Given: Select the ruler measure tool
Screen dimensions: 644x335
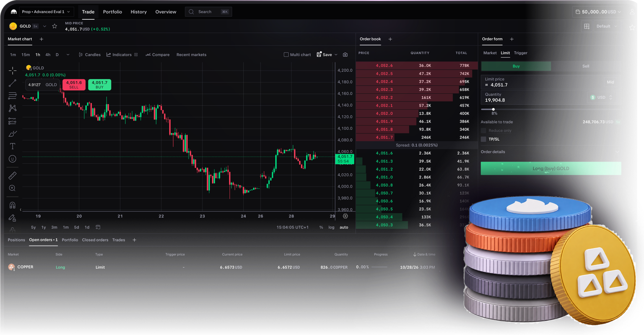Looking at the screenshot, I should (x=13, y=175).
